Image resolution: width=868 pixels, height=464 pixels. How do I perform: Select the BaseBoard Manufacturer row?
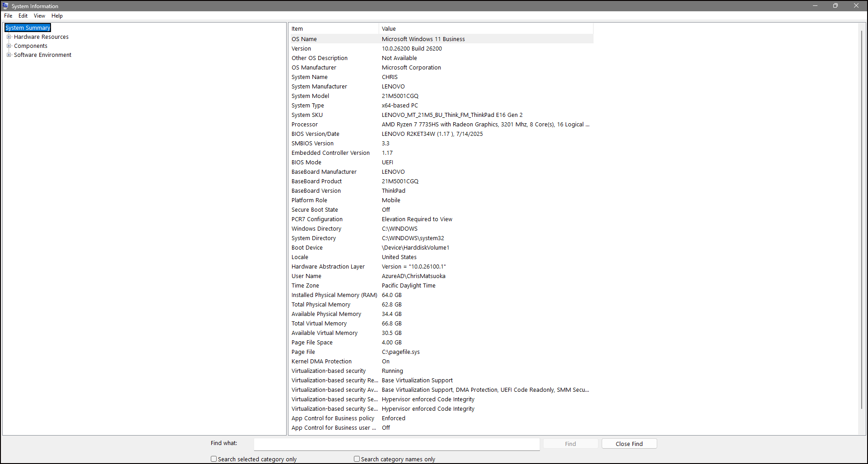441,172
